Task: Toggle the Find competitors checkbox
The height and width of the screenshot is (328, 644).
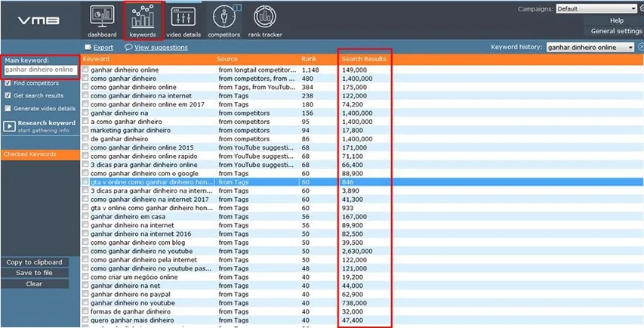Action: (x=8, y=83)
